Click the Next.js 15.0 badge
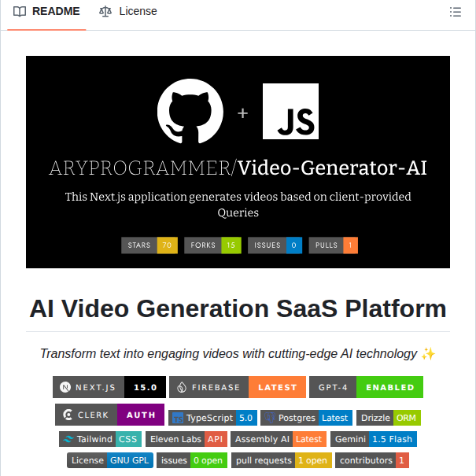Screen dimensions: 476x476 109,387
